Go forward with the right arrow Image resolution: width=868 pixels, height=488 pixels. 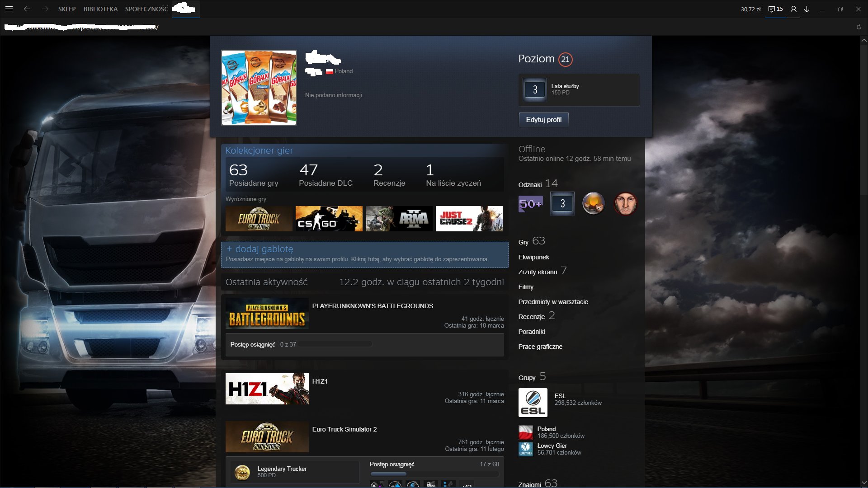click(x=45, y=9)
